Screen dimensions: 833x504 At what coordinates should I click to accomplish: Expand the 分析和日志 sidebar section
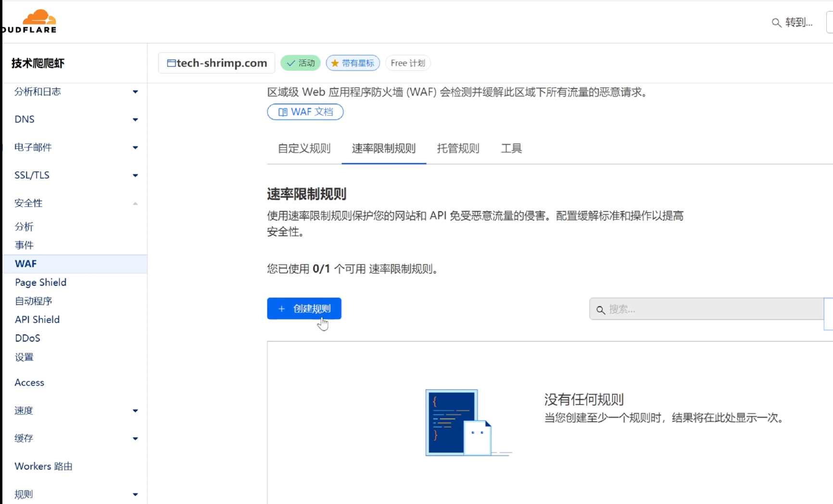135,91
